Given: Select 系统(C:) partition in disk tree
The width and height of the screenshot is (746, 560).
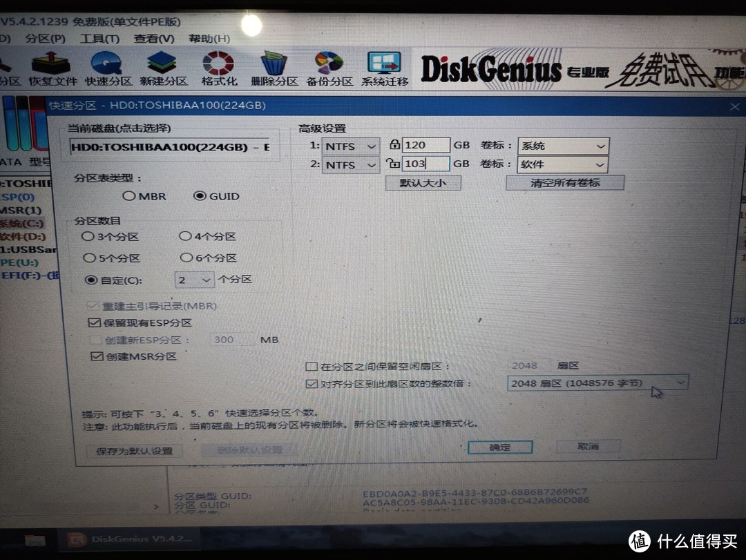Looking at the screenshot, I should click(x=22, y=223).
